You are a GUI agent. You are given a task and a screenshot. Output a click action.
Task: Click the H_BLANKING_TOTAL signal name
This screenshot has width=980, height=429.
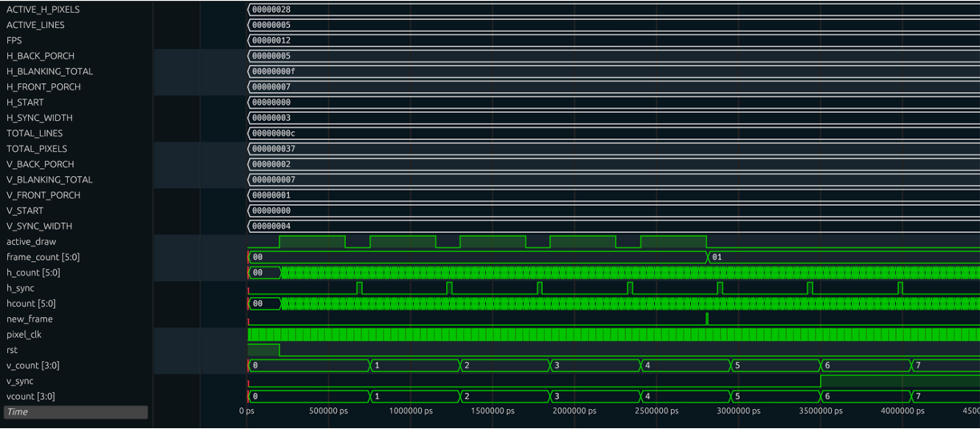click(x=50, y=71)
